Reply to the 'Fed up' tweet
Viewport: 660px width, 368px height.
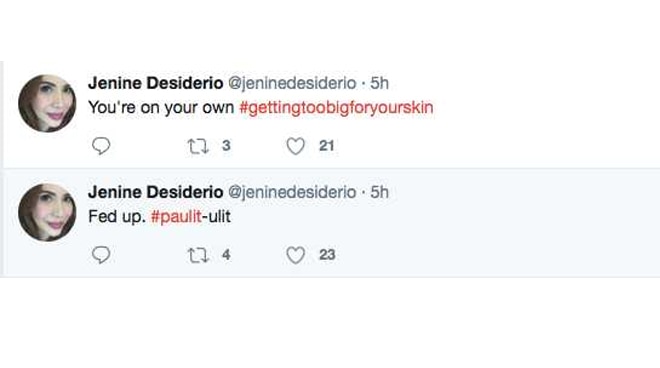point(101,255)
